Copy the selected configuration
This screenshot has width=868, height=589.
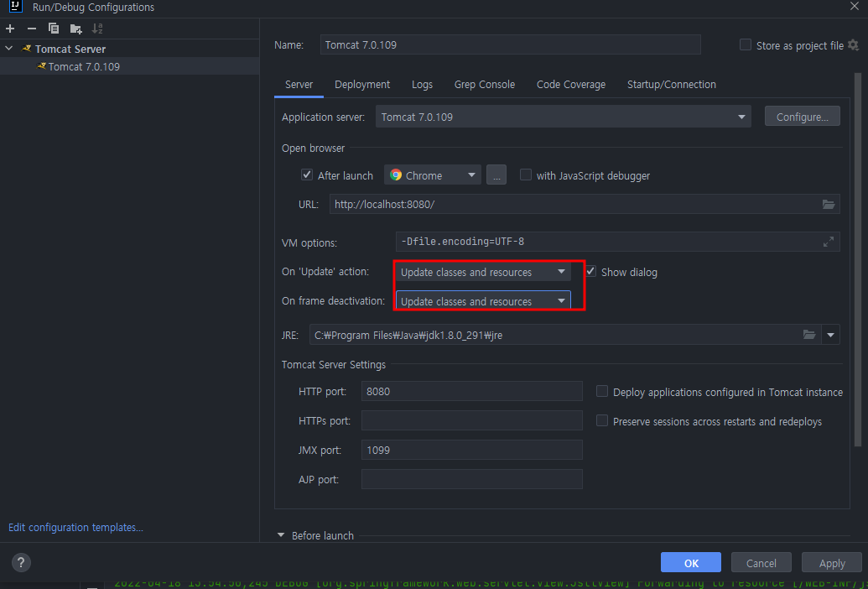click(x=54, y=29)
